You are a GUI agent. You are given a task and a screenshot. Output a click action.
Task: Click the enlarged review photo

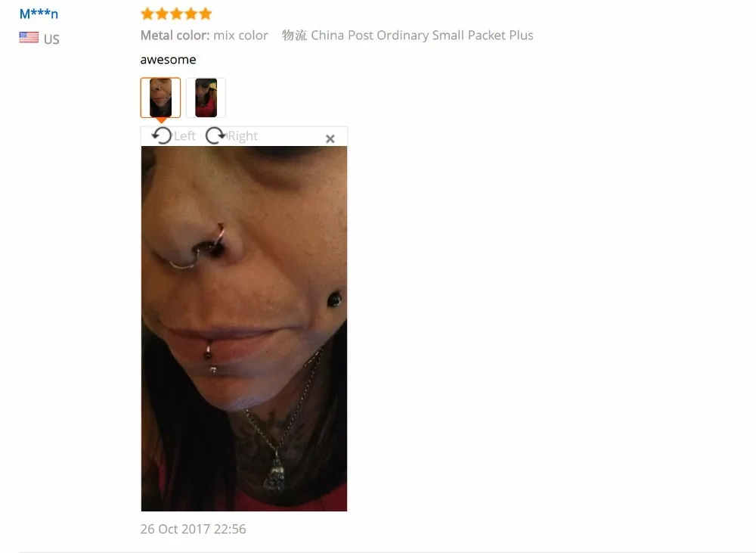(x=244, y=328)
